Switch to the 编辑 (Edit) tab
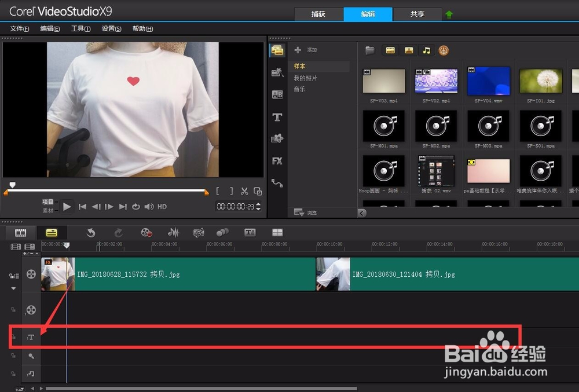 pos(368,14)
